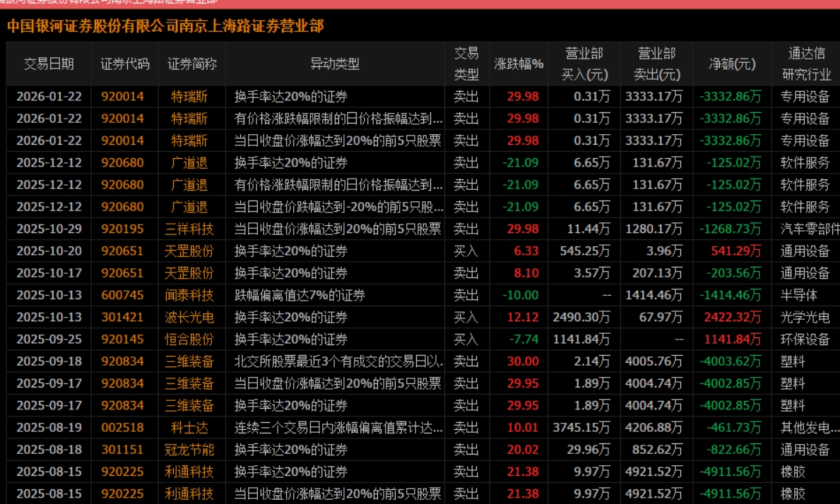Image resolution: width=840 pixels, height=504 pixels.
Task: Sort by 营业部买入(元) column header
Action: [x=584, y=64]
